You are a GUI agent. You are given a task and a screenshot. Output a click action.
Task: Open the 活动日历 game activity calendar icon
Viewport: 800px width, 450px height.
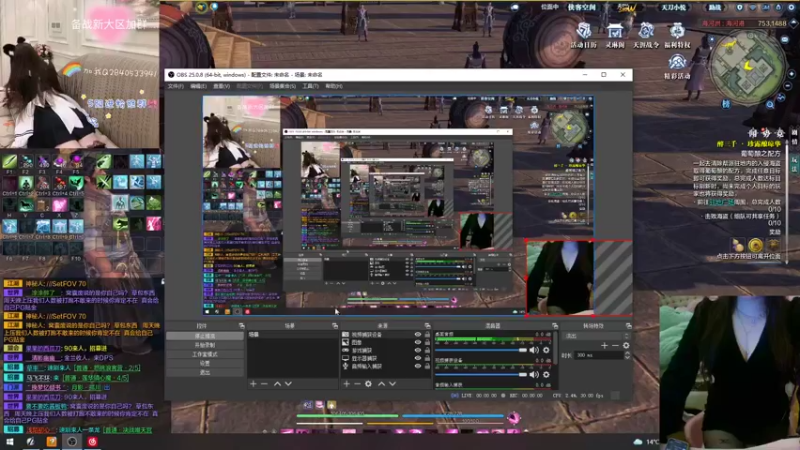[583, 35]
